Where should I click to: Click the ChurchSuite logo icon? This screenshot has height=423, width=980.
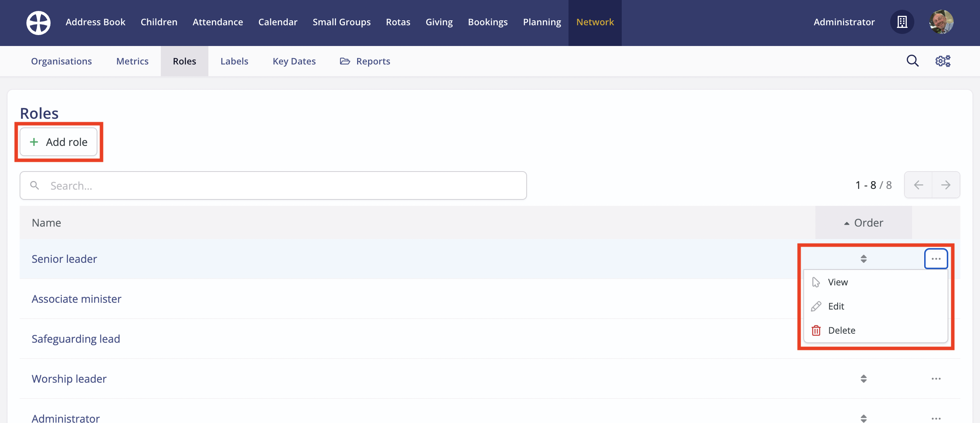[39, 23]
